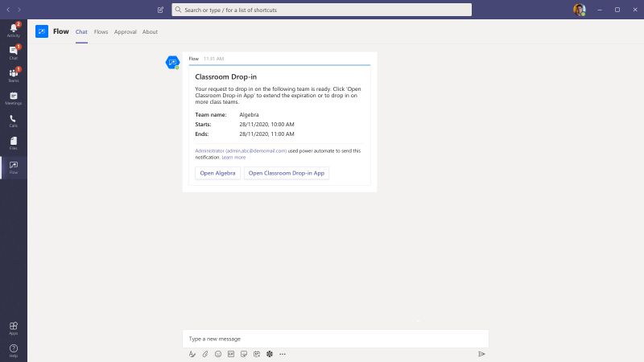Click the Open Algebra button
The width and height of the screenshot is (644, 362).
217,173
